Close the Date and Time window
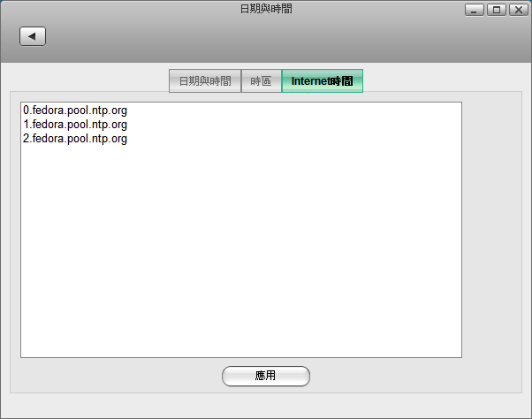The height and width of the screenshot is (419, 532). (517, 10)
